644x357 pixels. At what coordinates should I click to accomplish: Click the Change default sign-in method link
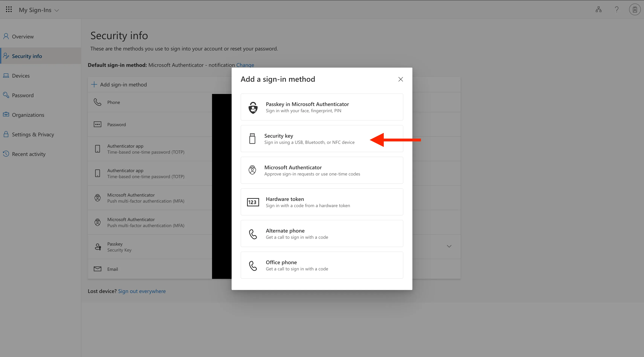[x=245, y=65]
